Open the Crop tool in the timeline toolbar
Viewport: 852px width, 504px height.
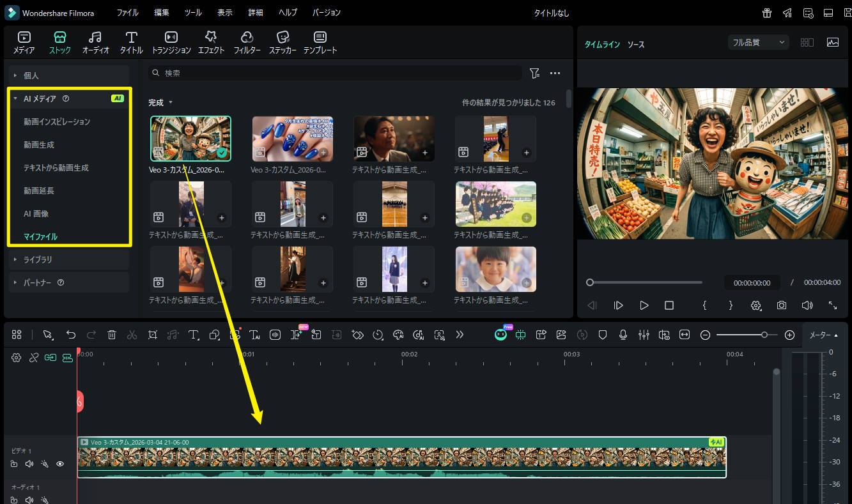(153, 334)
